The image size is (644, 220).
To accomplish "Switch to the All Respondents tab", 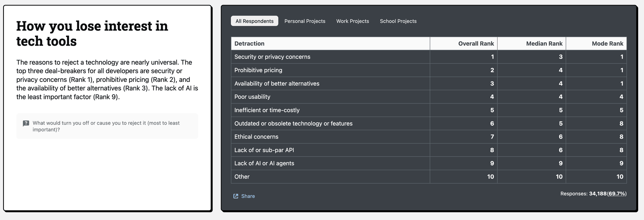I will tap(254, 21).
